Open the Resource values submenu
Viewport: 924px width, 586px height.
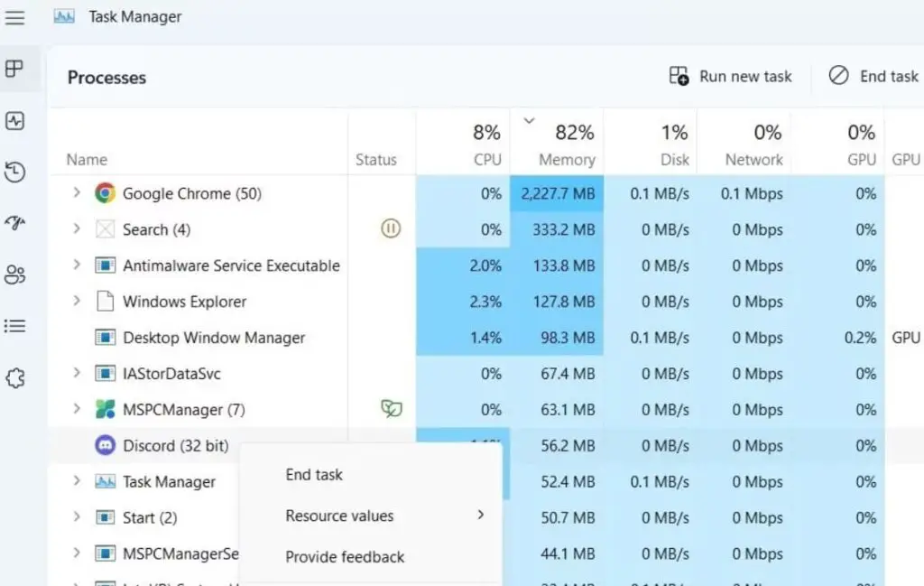(x=339, y=516)
